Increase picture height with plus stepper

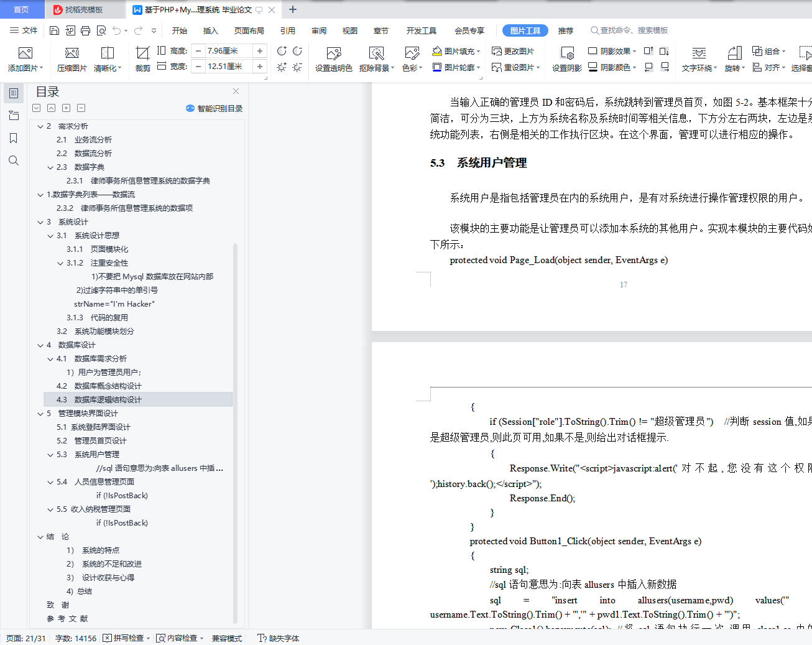(x=260, y=51)
